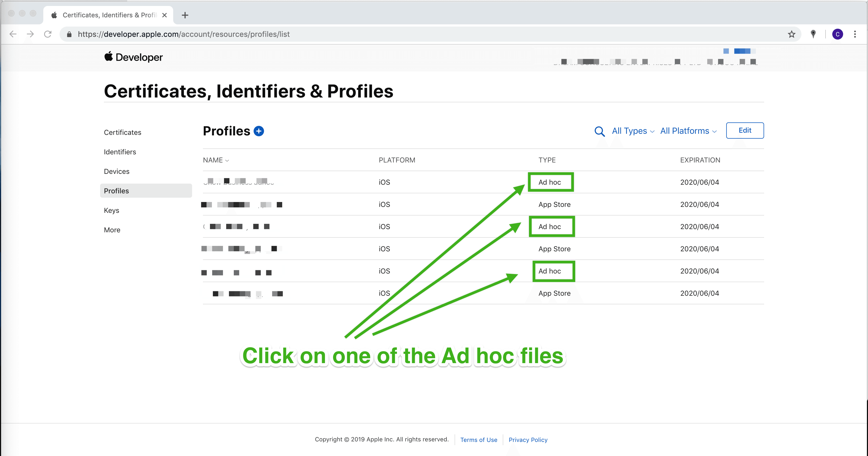Reload the page with the refresh icon

(x=48, y=34)
